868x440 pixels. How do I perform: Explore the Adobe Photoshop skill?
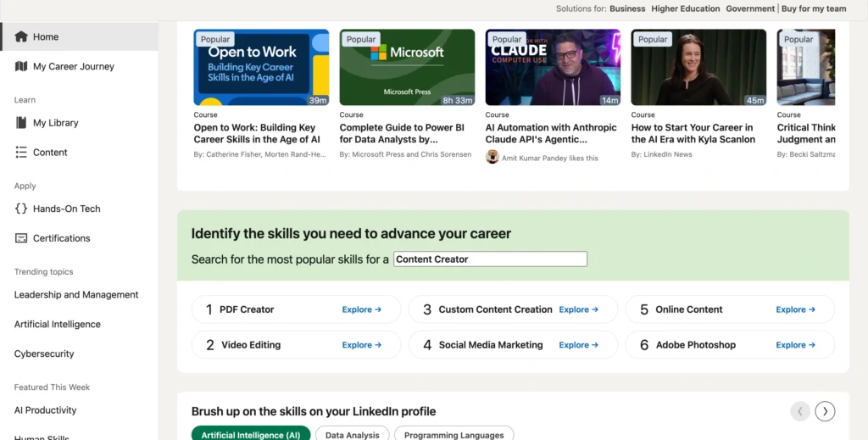[795, 345]
